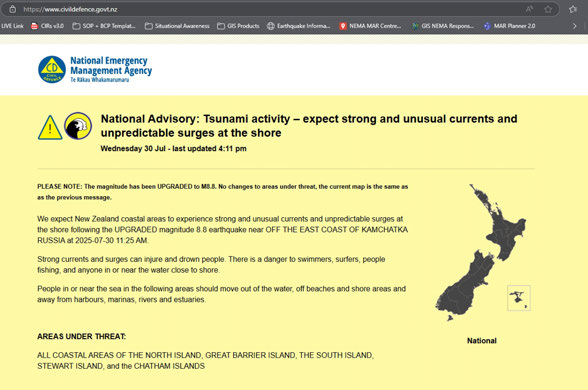The width and height of the screenshot is (588, 390).
Task: Click the site lock icon in address bar
Action: point(12,9)
